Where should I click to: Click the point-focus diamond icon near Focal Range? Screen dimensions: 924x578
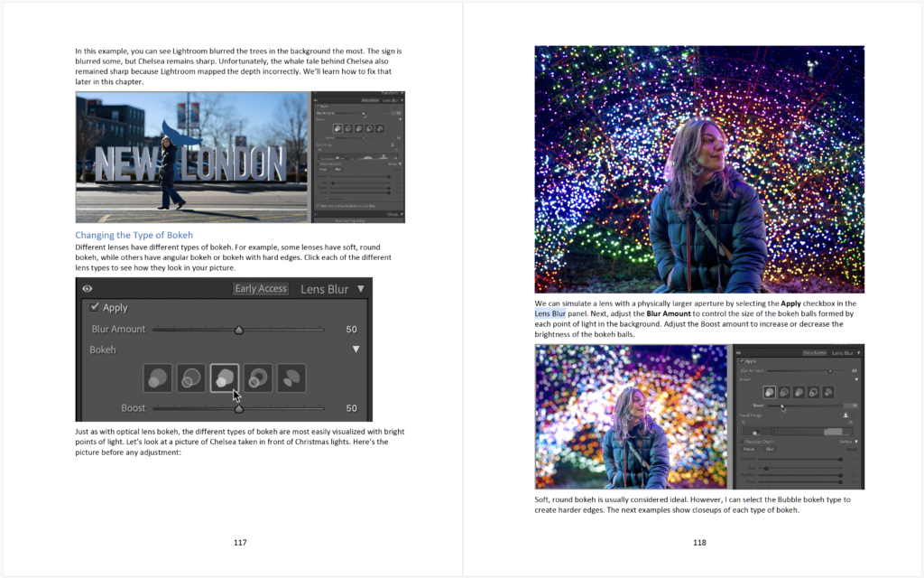tap(855, 415)
